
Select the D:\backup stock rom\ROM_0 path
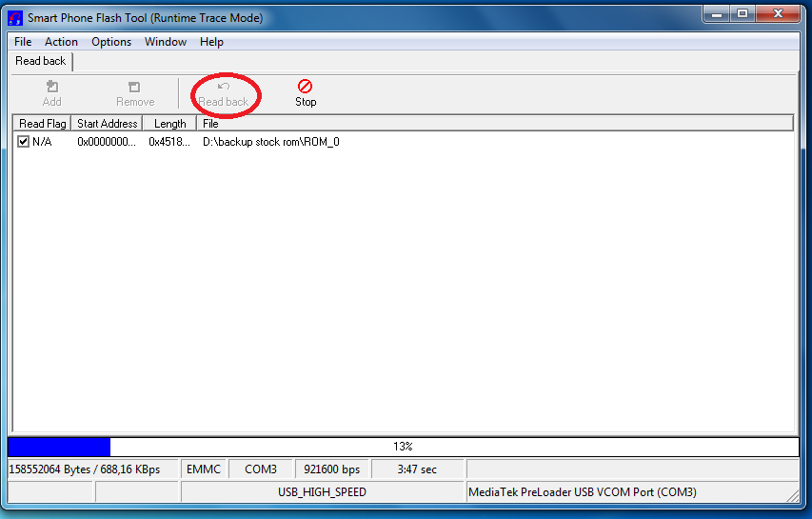(271, 141)
